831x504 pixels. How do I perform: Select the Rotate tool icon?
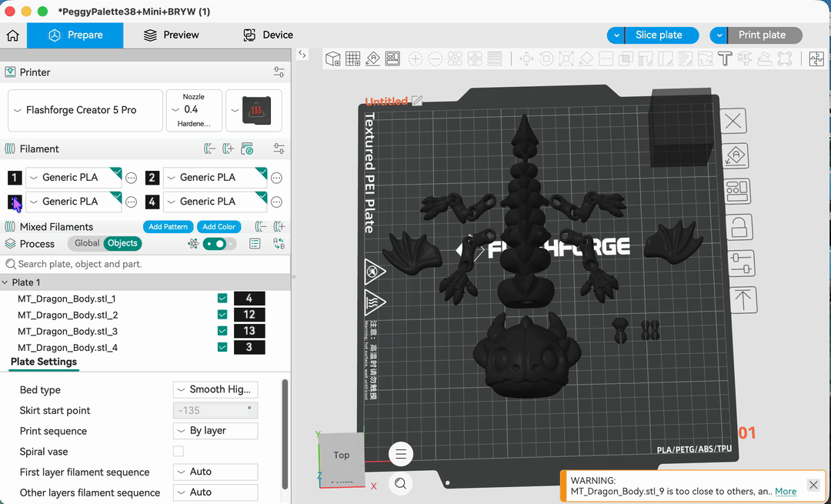pyautogui.click(x=546, y=58)
